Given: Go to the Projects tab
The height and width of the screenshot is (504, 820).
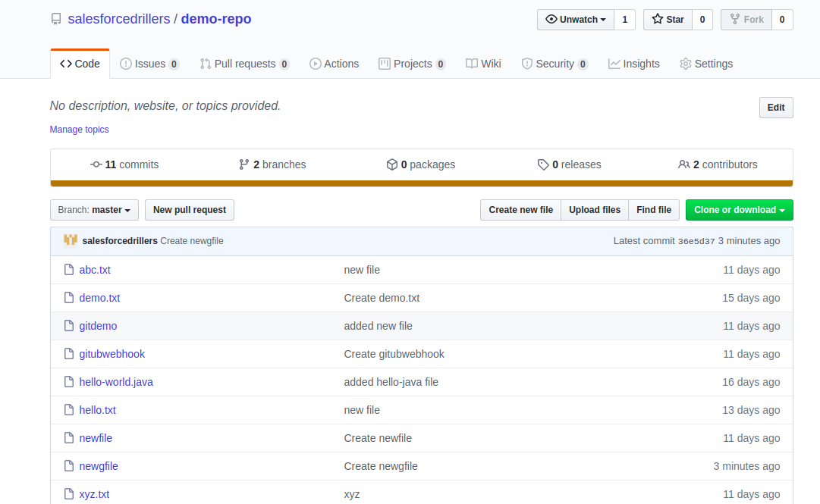Looking at the screenshot, I should click(x=412, y=64).
